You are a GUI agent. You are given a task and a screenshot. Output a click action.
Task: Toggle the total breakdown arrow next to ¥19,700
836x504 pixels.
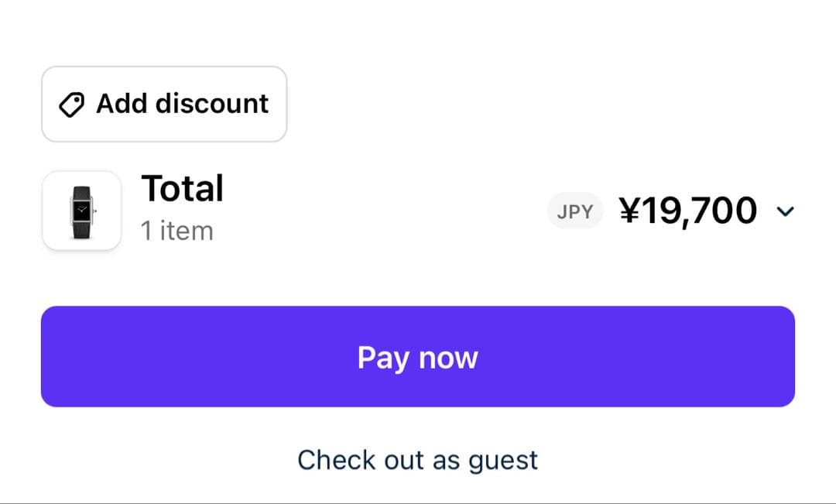point(785,211)
